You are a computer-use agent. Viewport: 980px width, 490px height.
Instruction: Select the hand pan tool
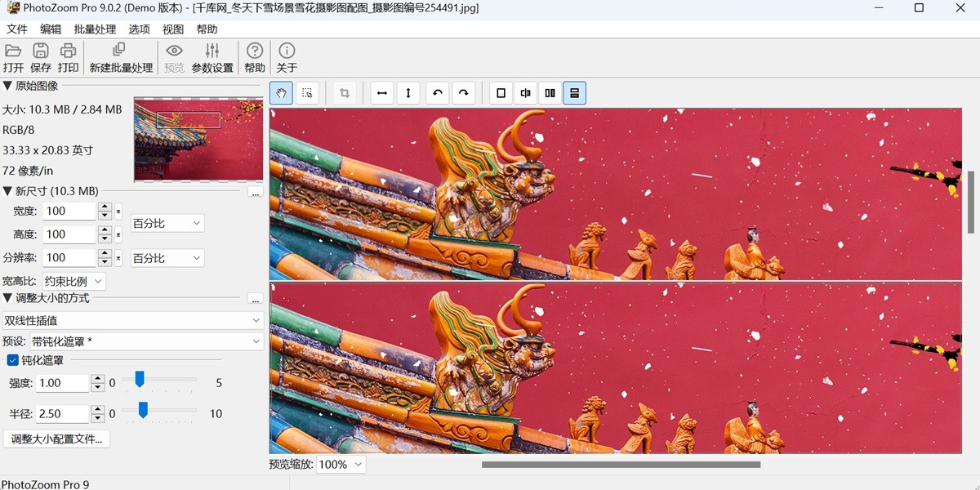coord(281,92)
